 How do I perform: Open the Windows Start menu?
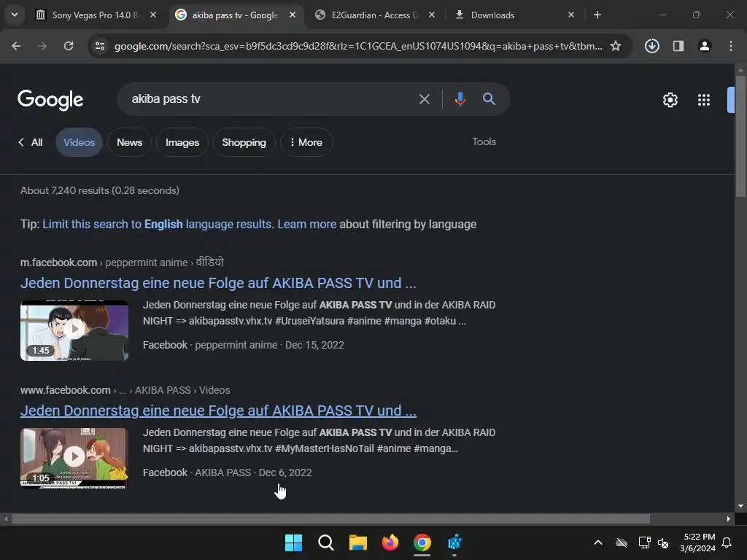[293, 542]
